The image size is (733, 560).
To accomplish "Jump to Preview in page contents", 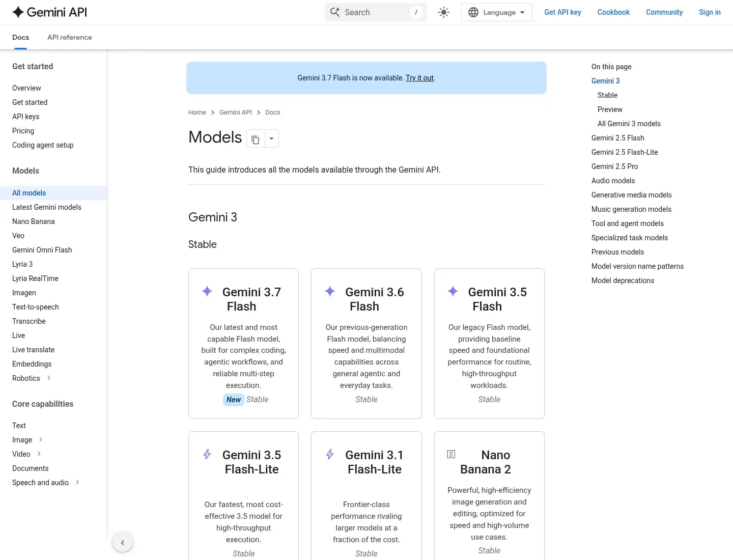I will point(610,109).
